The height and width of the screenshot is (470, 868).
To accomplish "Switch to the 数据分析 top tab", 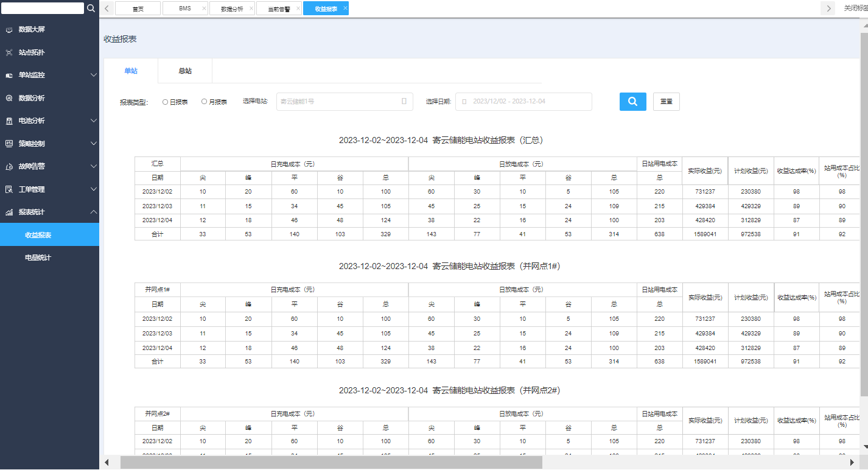I will (232, 9).
